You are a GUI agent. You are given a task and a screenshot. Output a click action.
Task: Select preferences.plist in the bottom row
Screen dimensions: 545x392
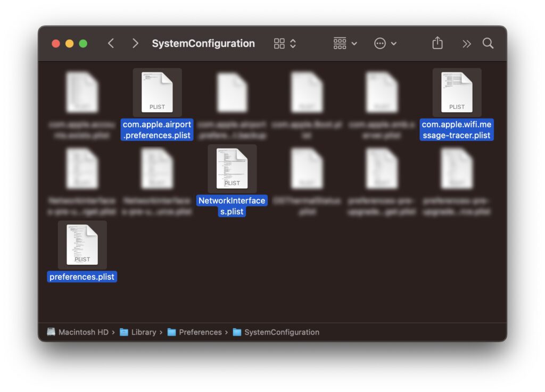81,245
